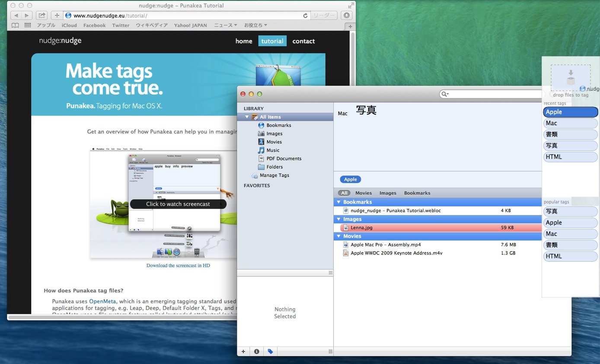Click the OpenMeta link in the article
Viewport: 600px width, 364px height.
pyautogui.click(x=103, y=301)
